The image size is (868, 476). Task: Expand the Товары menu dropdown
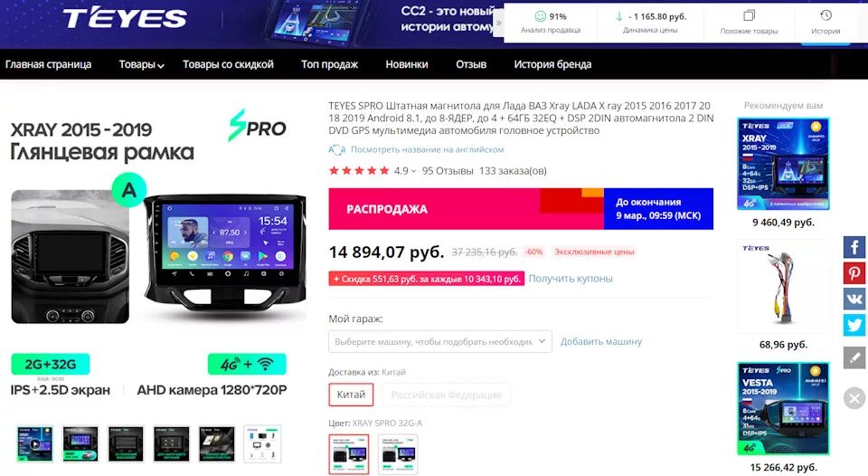(x=141, y=64)
